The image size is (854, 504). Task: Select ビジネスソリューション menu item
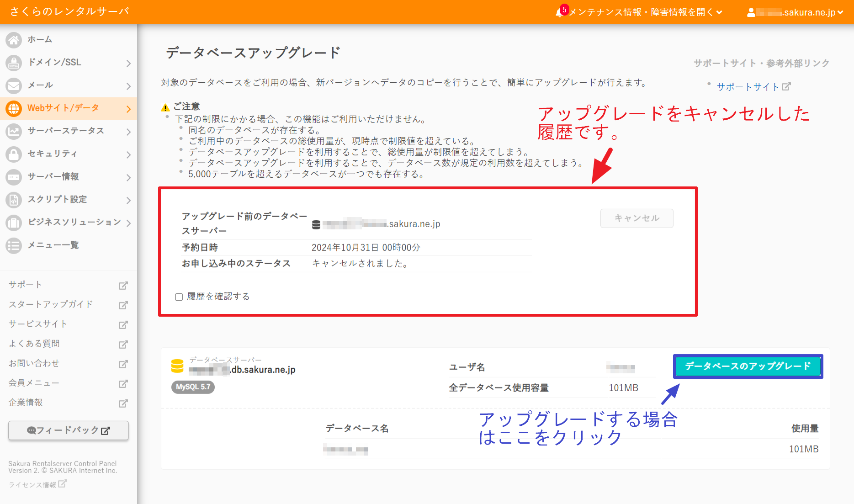[x=74, y=222]
